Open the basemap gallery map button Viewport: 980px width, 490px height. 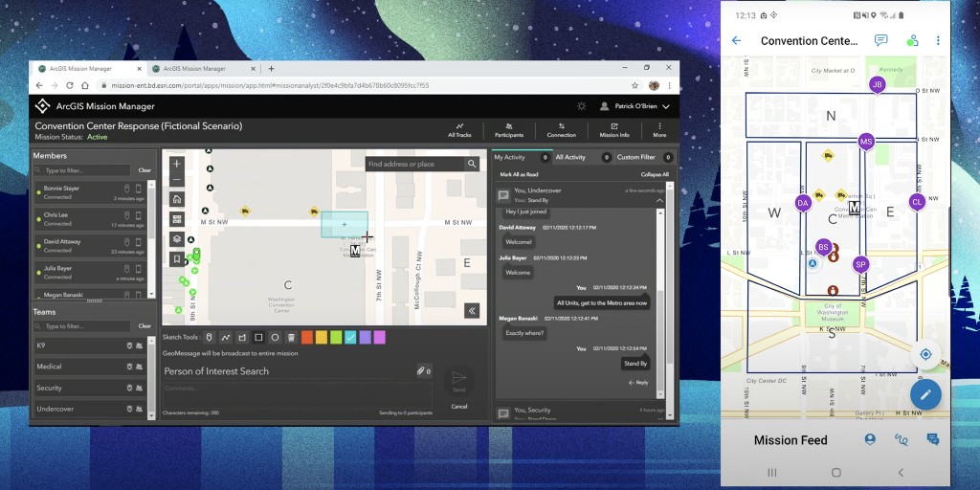[177, 219]
